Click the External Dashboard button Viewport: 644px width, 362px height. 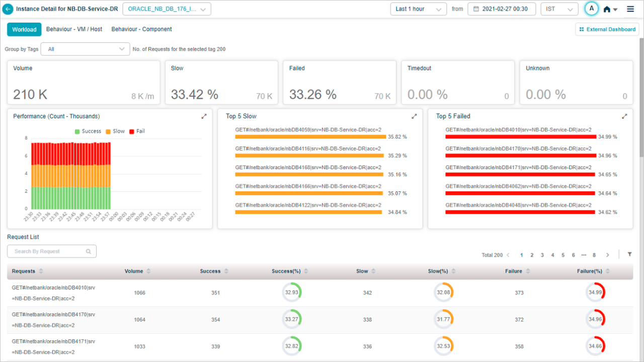coord(607,29)
